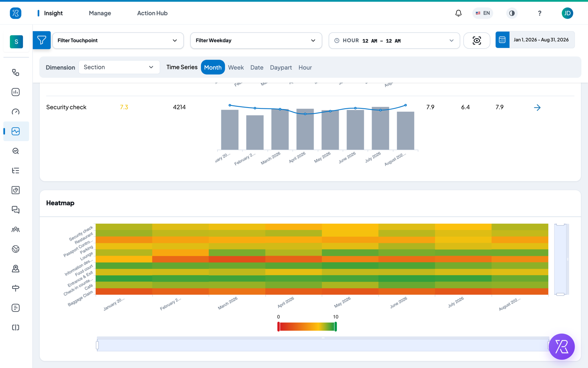Click the red minimum handle of color scale
588x368 pixels.
(x=278, y=327)
